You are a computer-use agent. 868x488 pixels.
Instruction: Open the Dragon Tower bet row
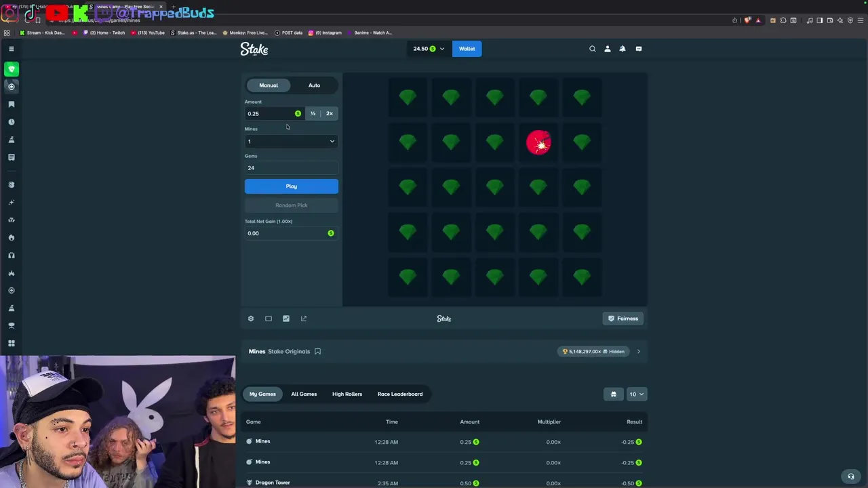pyautogui.click(x=444, y=483)
